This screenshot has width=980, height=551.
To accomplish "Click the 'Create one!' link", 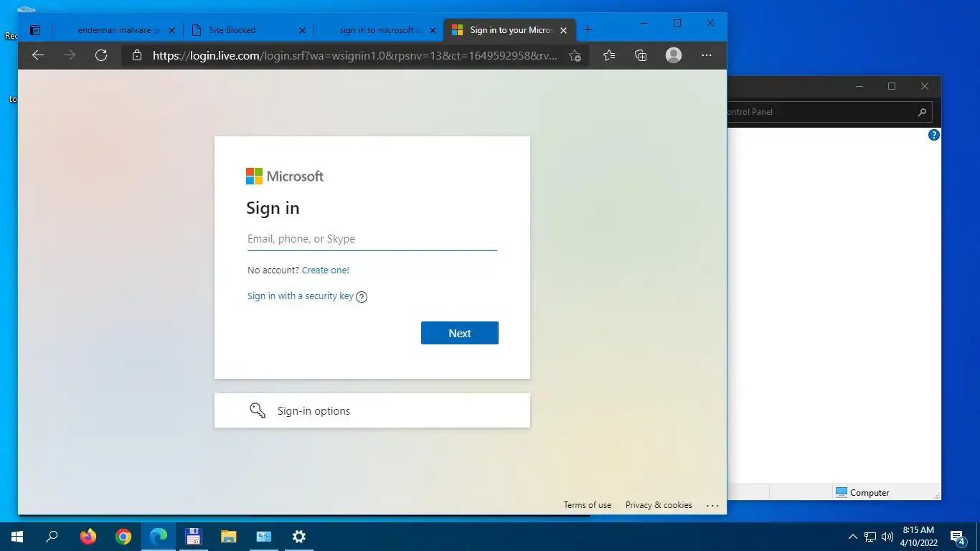I will (326, 270).
